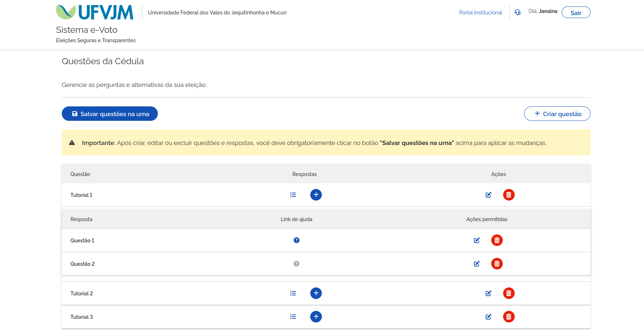Image resolution: width=644 pixels, height=330 pixels.
Task: Click the user name Janaina
Action: 548,11
